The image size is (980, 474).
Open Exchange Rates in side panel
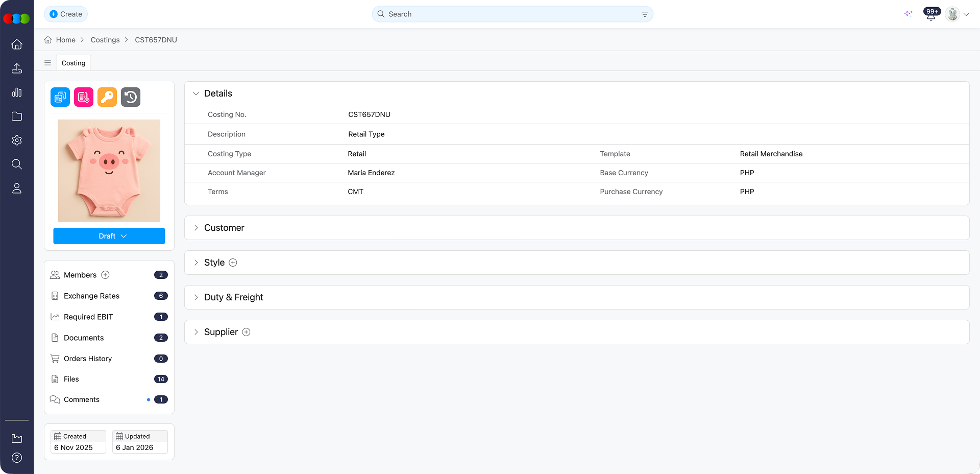click(91, 296)
